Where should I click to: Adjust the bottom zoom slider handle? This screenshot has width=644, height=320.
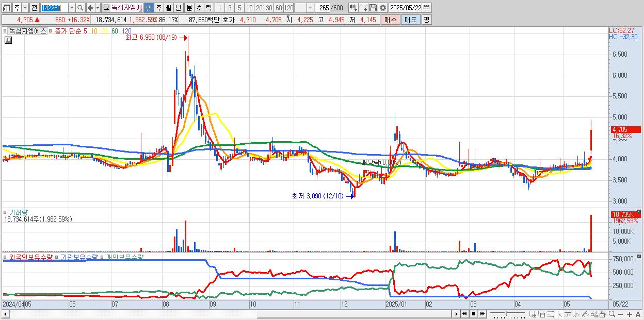tap(508, 313)
